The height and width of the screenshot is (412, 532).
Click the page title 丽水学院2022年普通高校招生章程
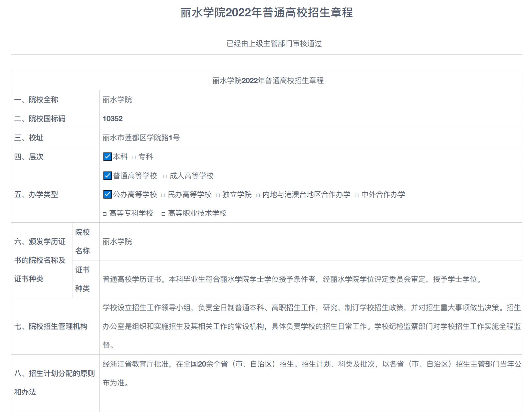pyautogui.click(x=267, y=13)
